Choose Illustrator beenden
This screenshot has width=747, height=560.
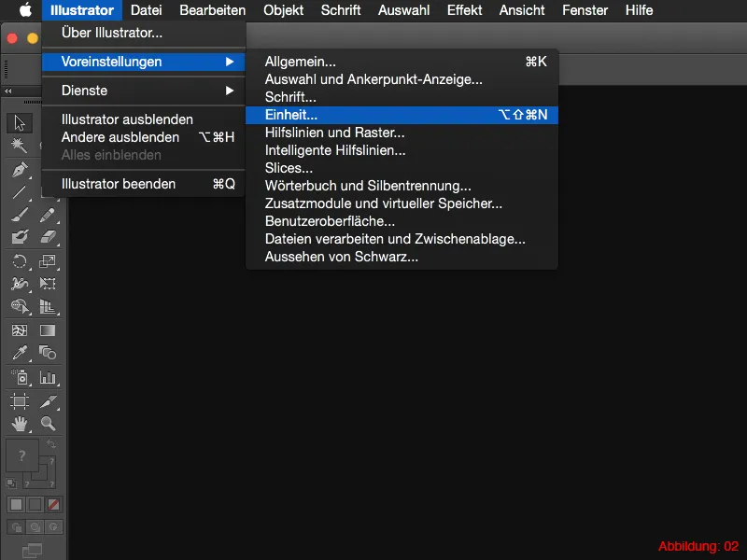(x=144, y=184)
